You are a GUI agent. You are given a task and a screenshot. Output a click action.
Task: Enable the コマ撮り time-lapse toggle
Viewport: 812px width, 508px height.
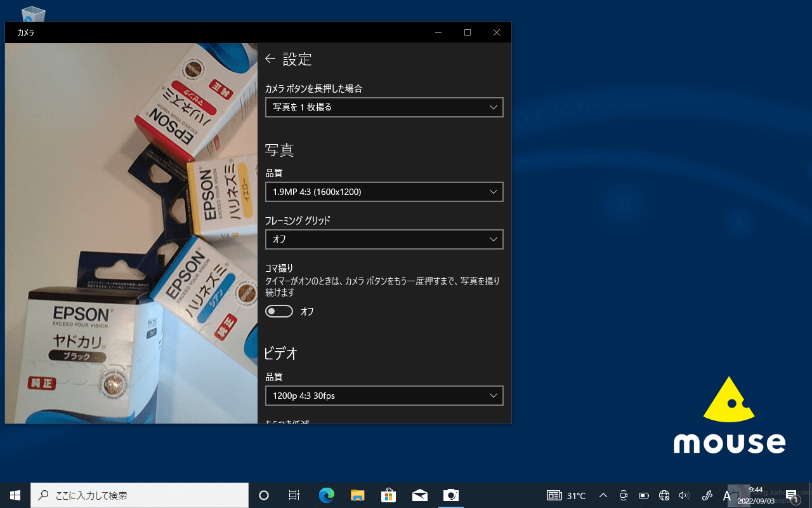click(279, 311)
